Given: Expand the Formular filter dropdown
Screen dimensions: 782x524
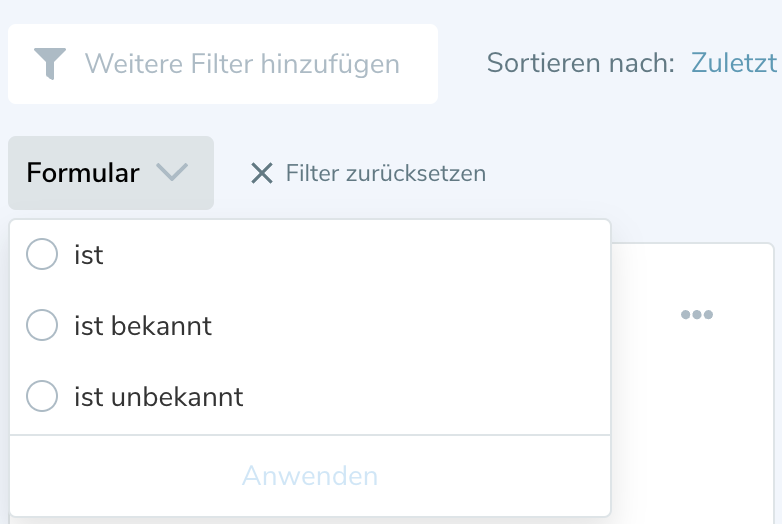Looking at the screenshot, I should (x=110, y=173).
